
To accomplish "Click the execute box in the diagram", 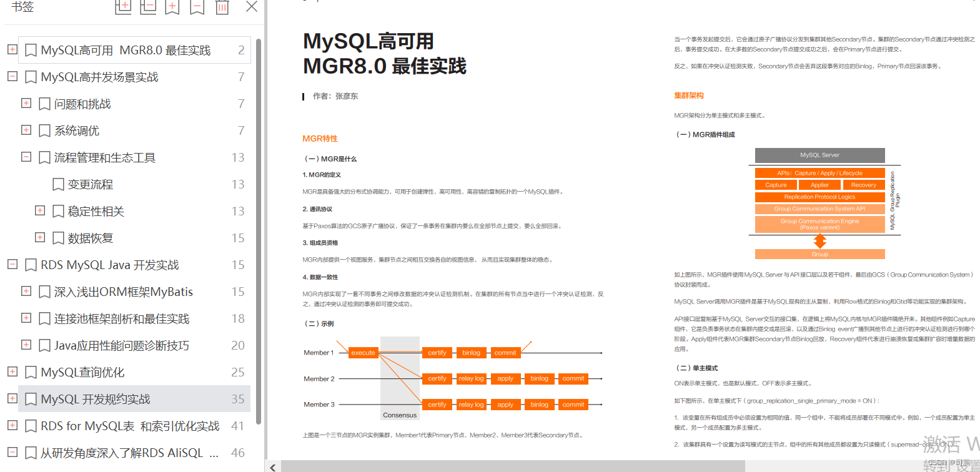I will [363, 353].
